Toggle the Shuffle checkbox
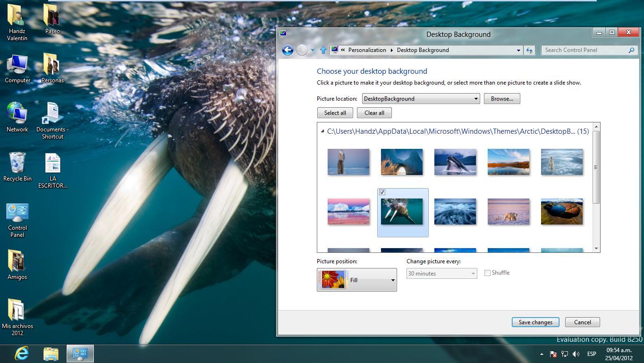644x363 pixels. 487,273
